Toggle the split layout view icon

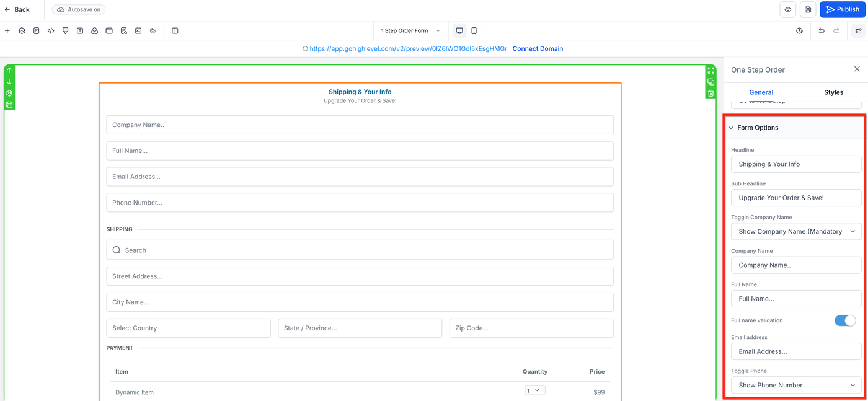(x=175, y=30)
